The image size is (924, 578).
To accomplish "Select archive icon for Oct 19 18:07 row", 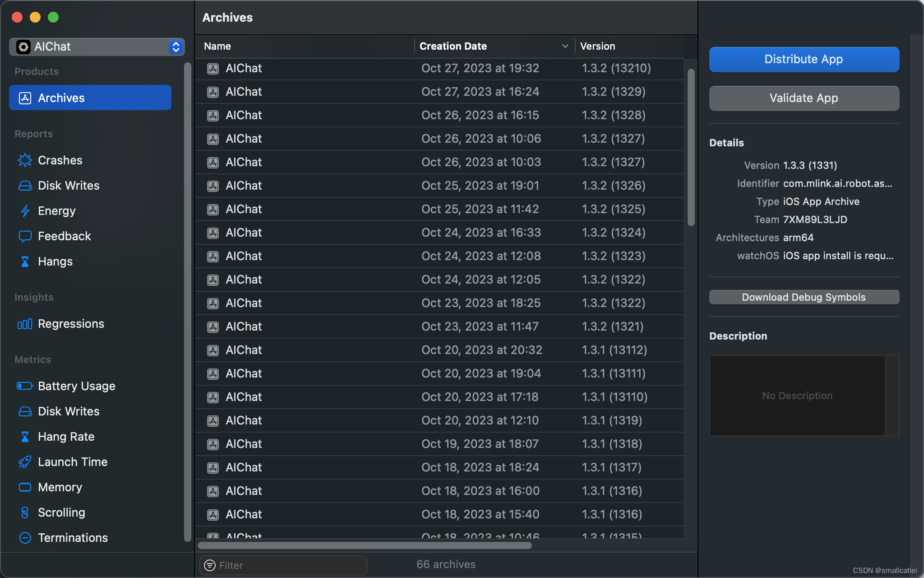I will (213, 444).
